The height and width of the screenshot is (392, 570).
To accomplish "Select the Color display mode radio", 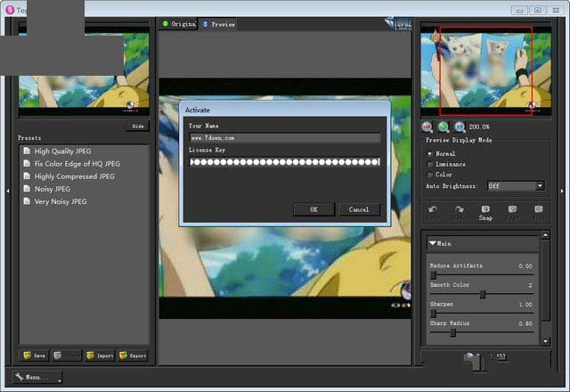I will click(x=430, y=175).
